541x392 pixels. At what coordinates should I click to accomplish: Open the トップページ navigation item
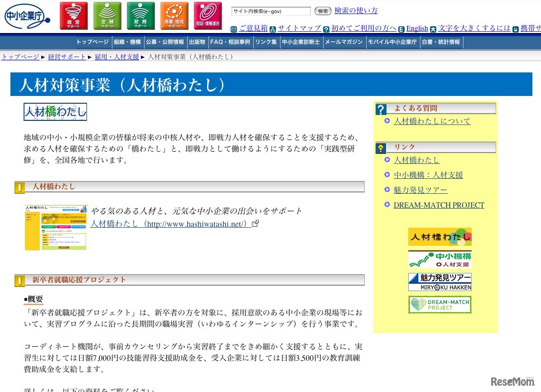pyautogui.click(x=92, y=42)
